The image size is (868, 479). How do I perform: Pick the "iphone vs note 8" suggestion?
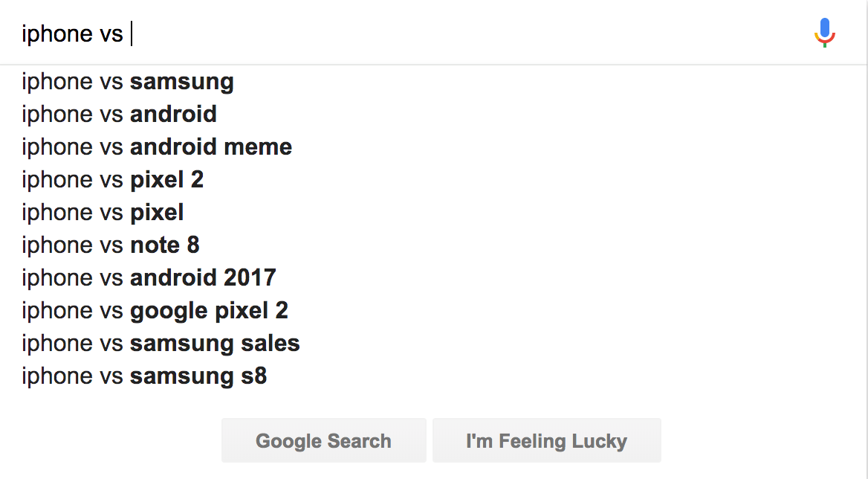click(111, 245)
